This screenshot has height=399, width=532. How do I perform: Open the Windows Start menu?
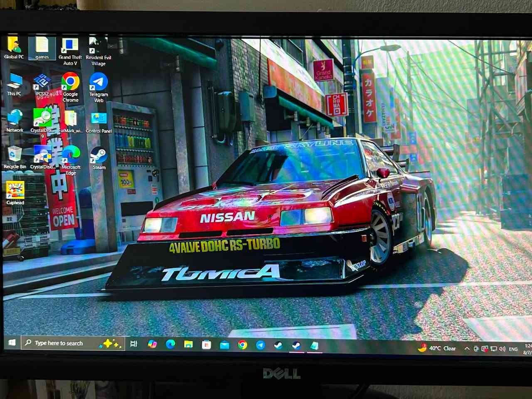[x=12, y=342]
